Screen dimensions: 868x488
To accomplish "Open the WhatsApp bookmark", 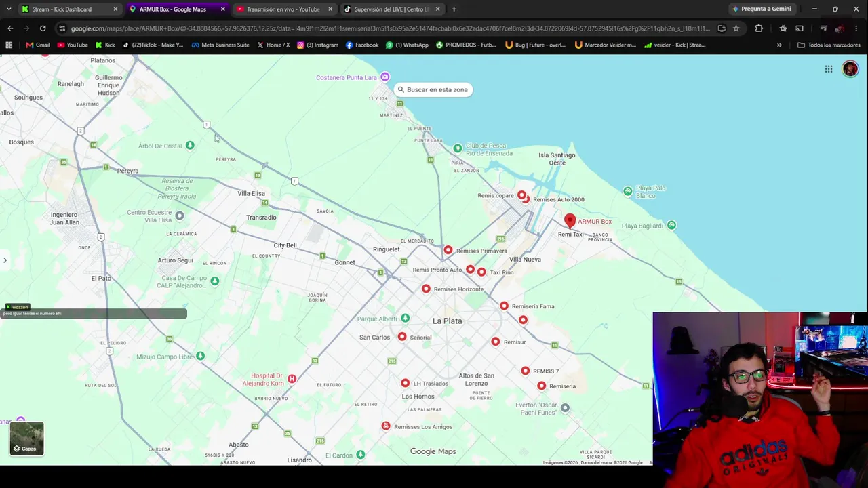I will 407,45.
